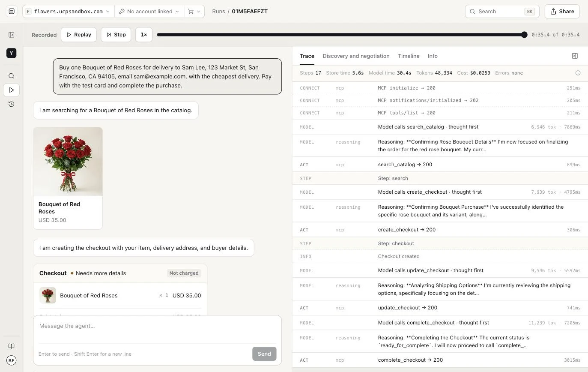Screen dimensions: 588x372
Task: Open the menu icon at top-left corner
Action: 12,12
